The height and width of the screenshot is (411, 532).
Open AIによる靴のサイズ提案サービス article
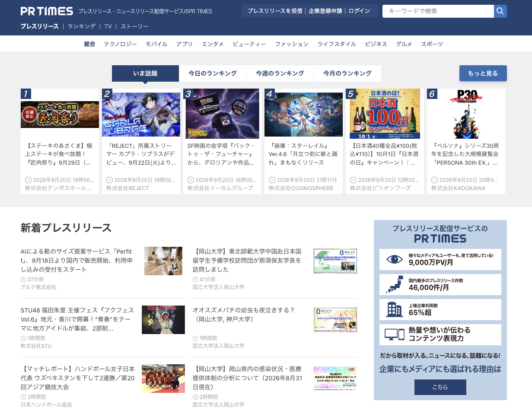[x=77, y=260]
